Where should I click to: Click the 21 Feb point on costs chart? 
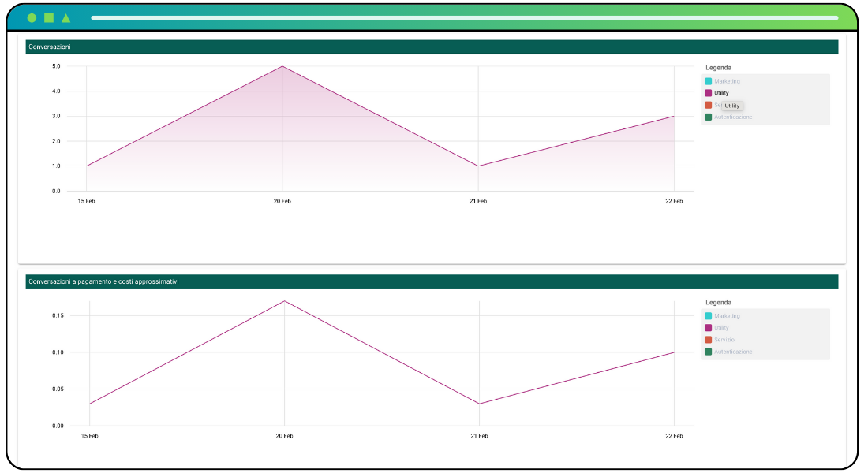[x=479, y=404]
